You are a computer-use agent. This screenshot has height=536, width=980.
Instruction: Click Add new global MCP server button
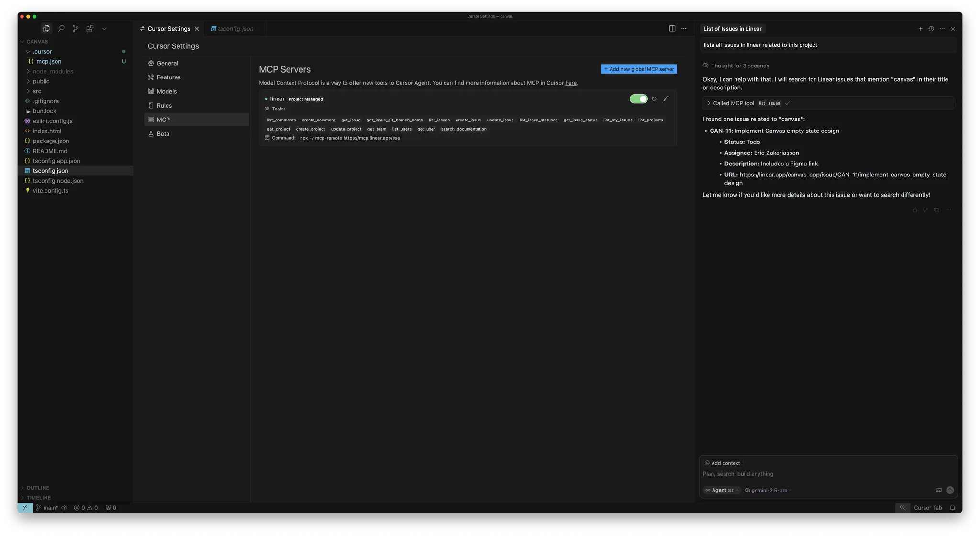639,69
